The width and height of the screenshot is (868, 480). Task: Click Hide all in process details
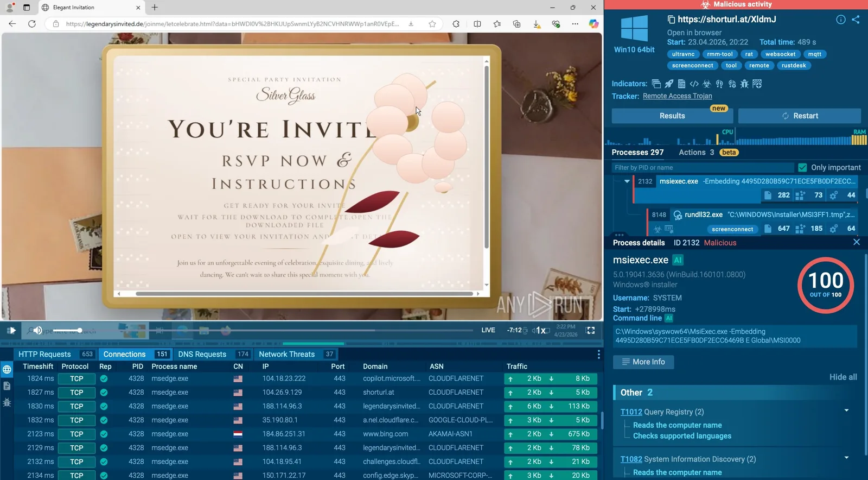pyautogui.click(x=843, y=377)
